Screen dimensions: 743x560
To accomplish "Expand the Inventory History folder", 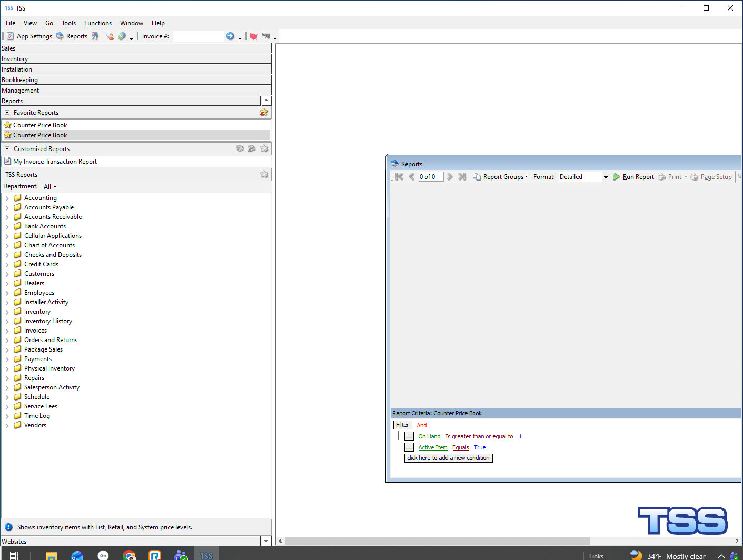I will pyautogui.click(x=7, y=322).
